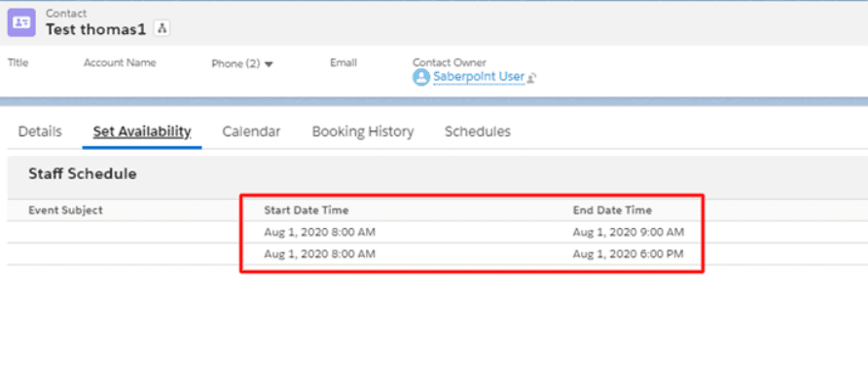
Task: Click the change owner icon next to Saberpoint User
Action: pos(532,78)
